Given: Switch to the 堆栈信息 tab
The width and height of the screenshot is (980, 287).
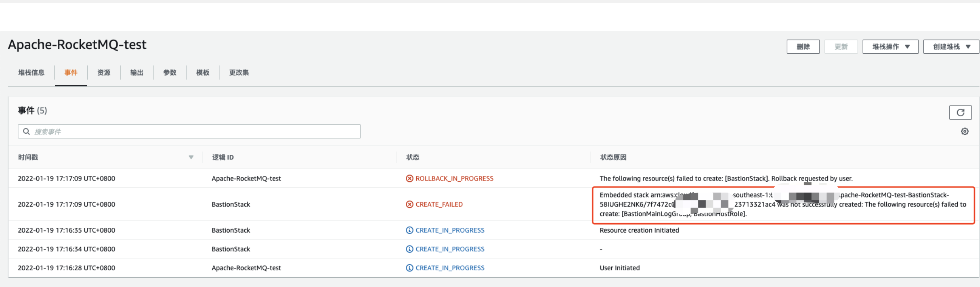Looking at the screenshot, I should [31, 73].
